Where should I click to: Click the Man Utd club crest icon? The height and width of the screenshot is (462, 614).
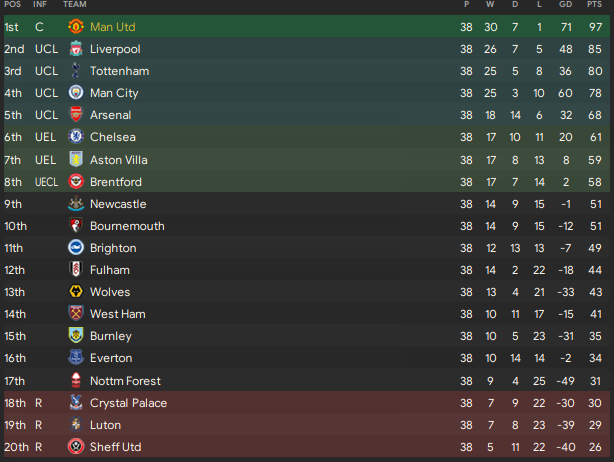click(x=75, y=27)
